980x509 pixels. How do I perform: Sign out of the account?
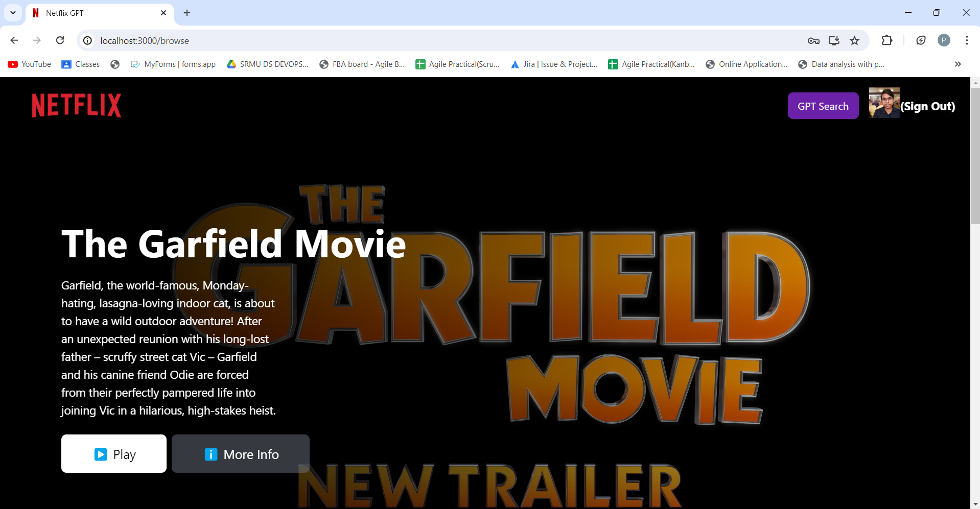tap(927, 106)
